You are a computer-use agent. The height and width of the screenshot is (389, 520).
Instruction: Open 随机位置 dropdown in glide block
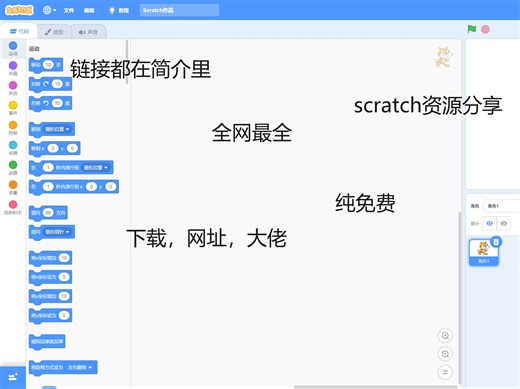click(x=96, y=167)
